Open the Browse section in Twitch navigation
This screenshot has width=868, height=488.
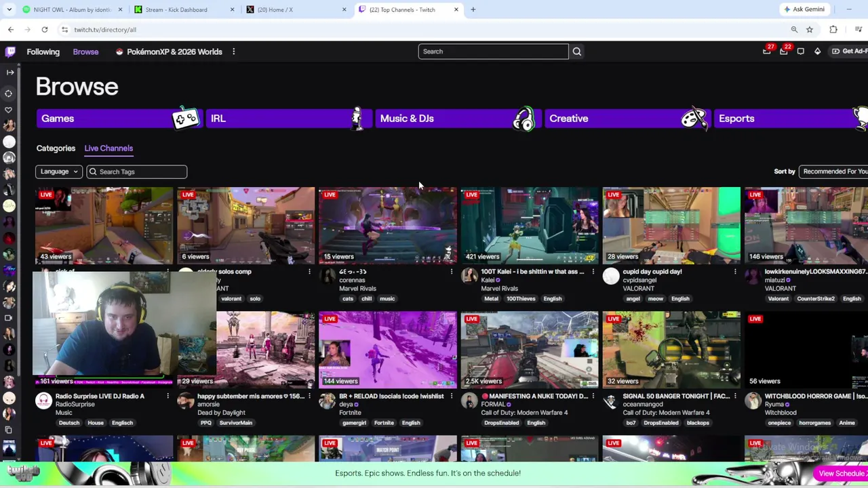(x=85, y=52)
